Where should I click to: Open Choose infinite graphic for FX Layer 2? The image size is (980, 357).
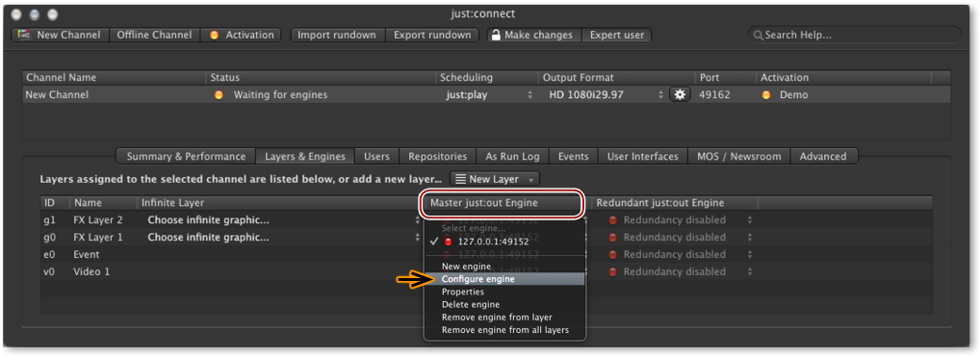(283, 220)
